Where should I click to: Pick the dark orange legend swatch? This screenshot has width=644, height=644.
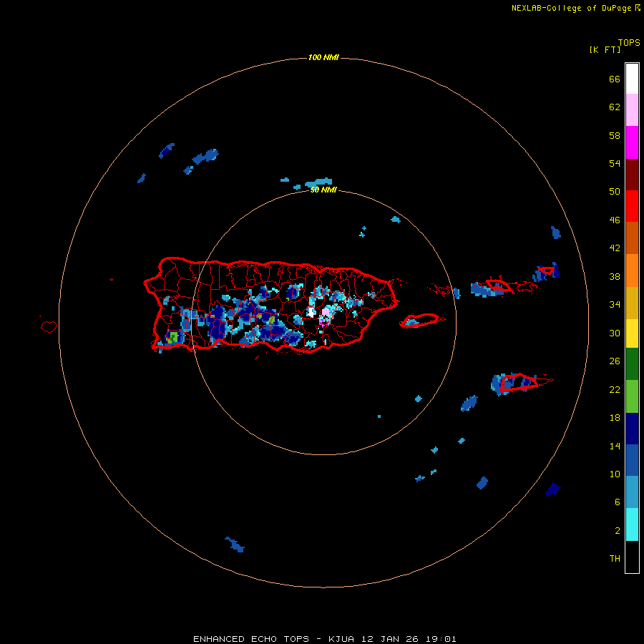[632, 238]
